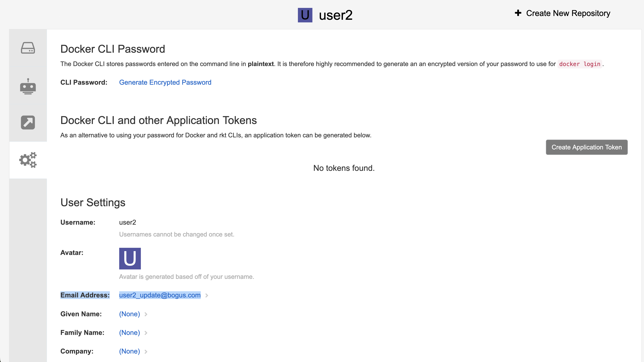Screen dimensions: 644x362
Task: Open the Robot Accounts tab with the robot icon
Action: tap(28, 86)
